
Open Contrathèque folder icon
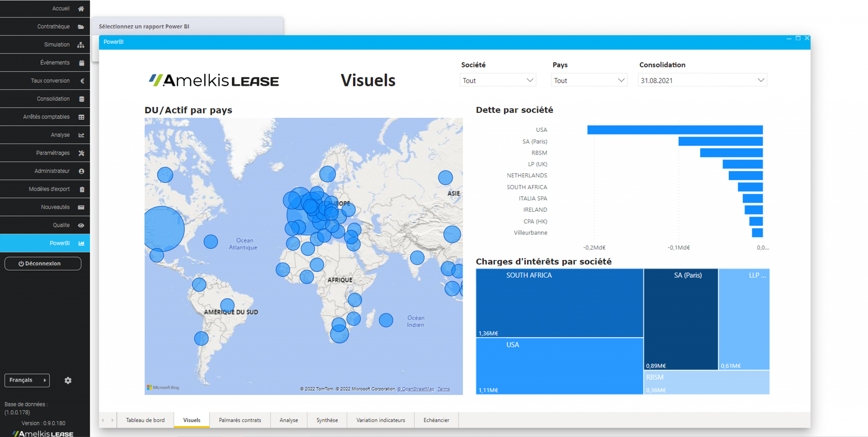[x=81, y=27]
